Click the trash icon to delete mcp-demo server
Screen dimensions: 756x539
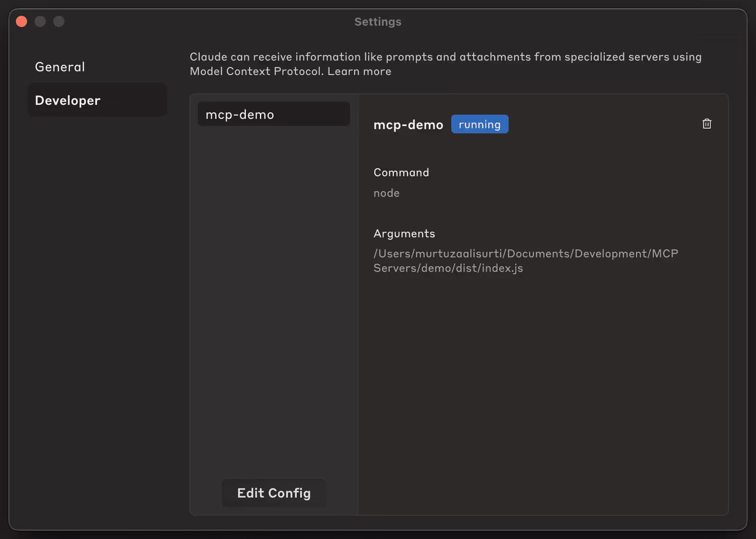[x=707, y=123]
